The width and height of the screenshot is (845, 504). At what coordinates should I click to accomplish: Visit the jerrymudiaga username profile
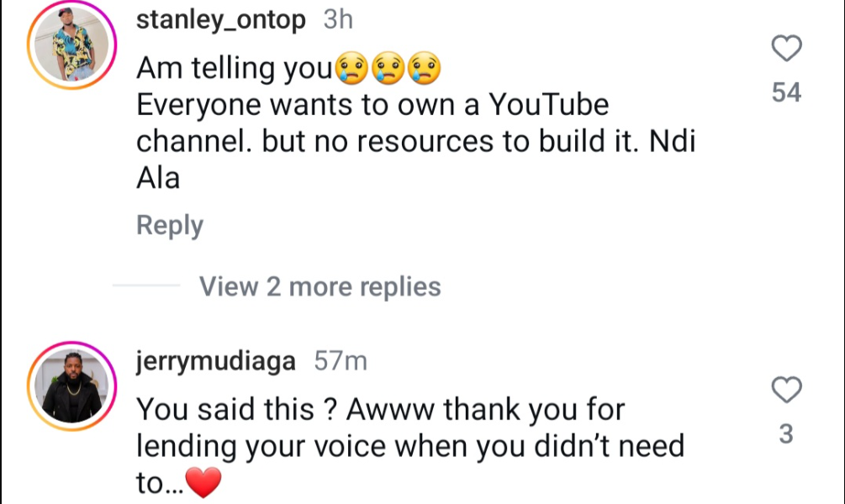pos(216,362)
